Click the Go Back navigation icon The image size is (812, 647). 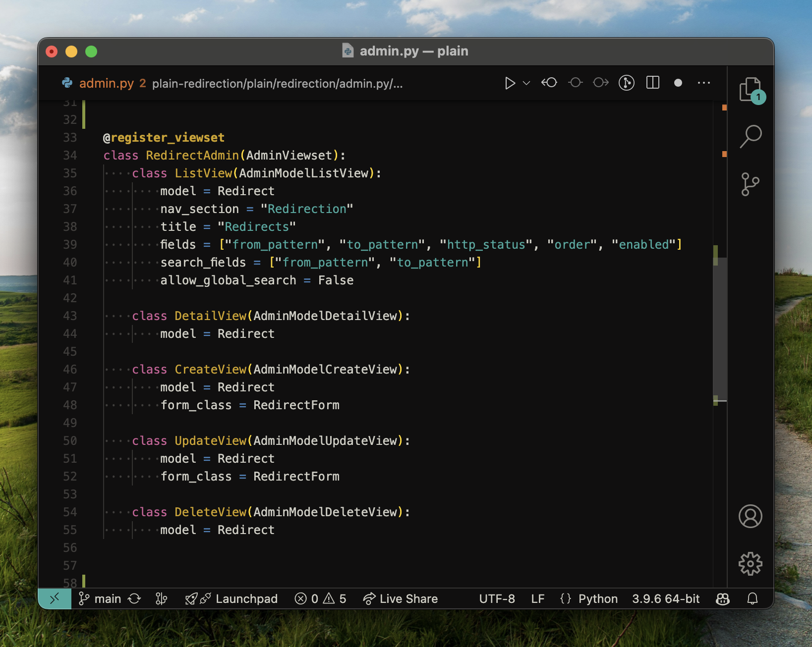coord(549,83)
